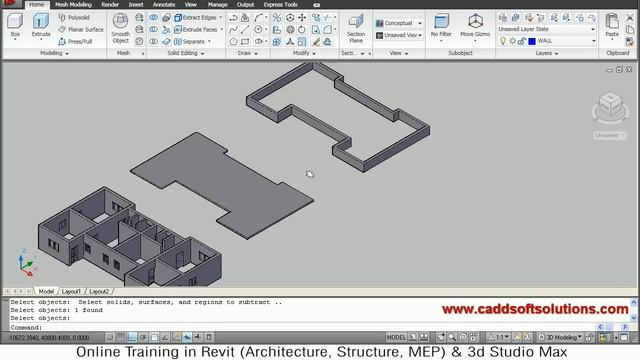The height and width of the screenshot is (360, 640).
Task: Switch to the Mesh Modeling tab
Action: (x=73, y=4)
